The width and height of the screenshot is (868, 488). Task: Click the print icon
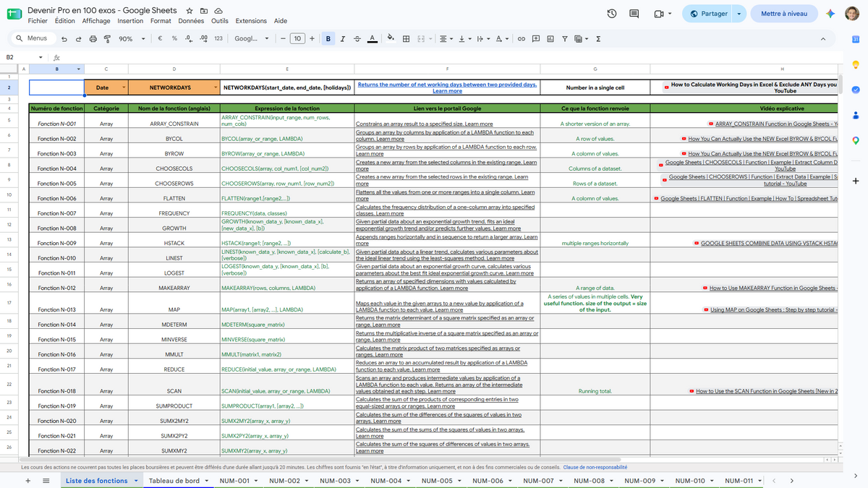(x=93, y=39)
